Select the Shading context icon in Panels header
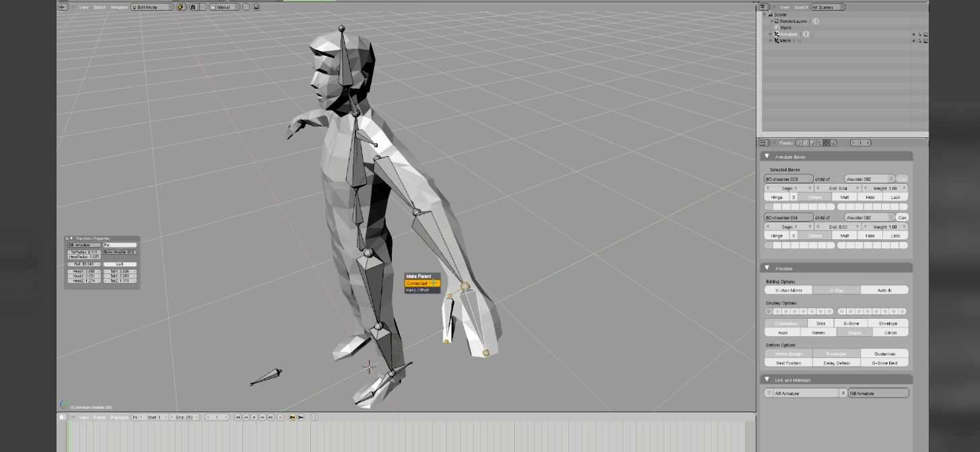The width and height of the screenshot is (980, 452). 812,143
